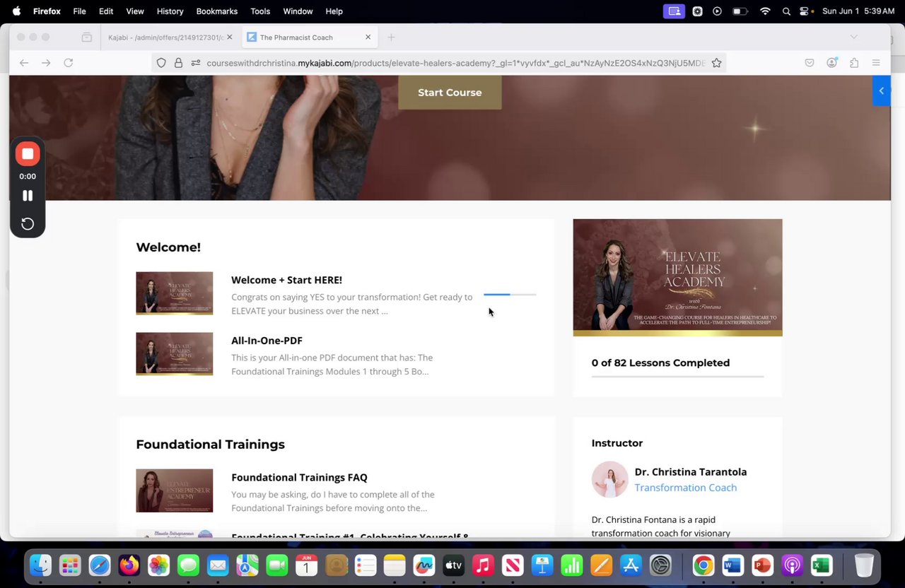905x588 pixels.
Task: Close The Pharmacist Coach tab
Action: 368,37
